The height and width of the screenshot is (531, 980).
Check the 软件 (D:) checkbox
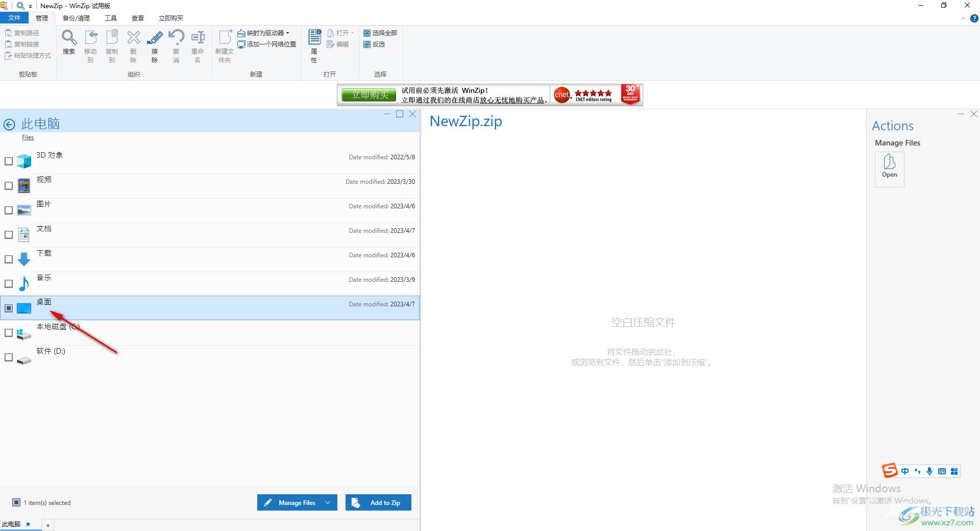click(x=9, y=357)
